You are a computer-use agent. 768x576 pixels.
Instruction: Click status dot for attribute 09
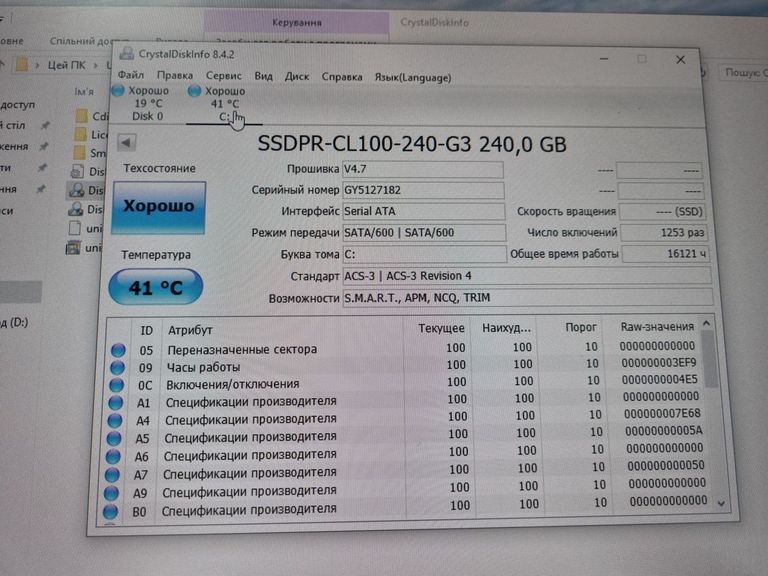(x=117, y=367)
